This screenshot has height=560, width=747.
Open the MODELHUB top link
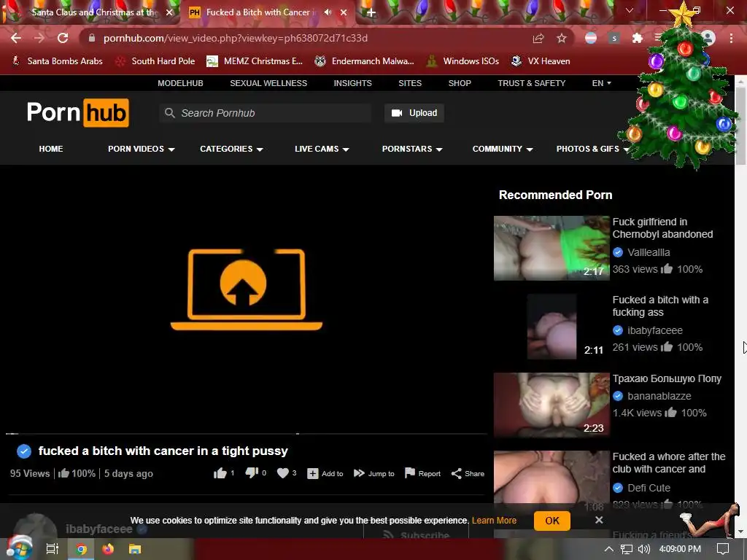click(181, 83)
